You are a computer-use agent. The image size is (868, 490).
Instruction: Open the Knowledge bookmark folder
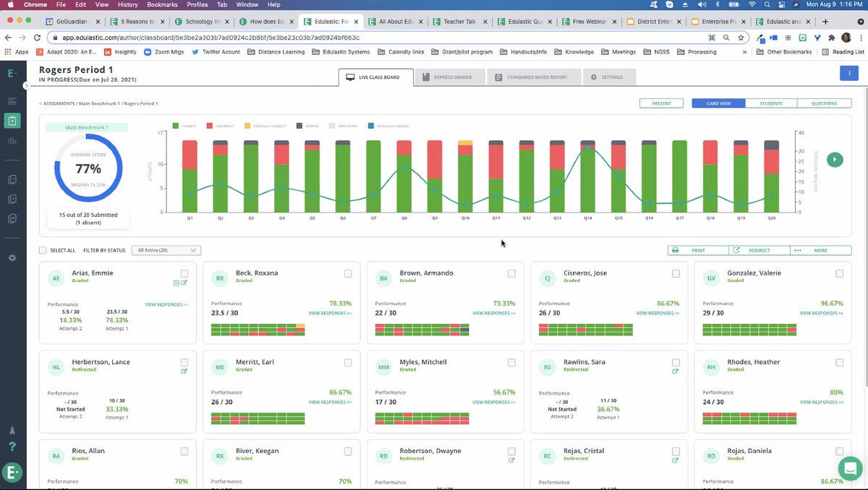coord(574,52)
